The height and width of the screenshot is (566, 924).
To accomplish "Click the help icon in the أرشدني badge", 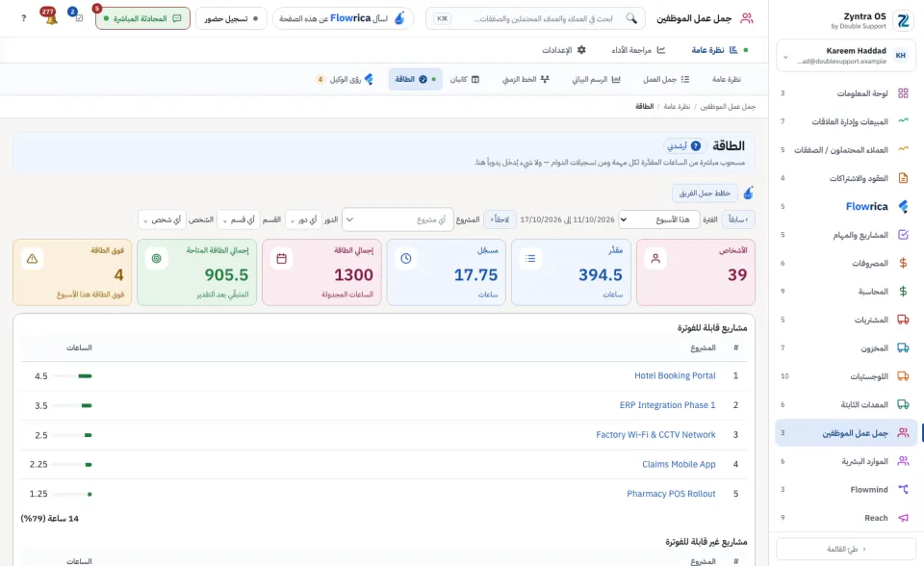I will coord(696,145).
